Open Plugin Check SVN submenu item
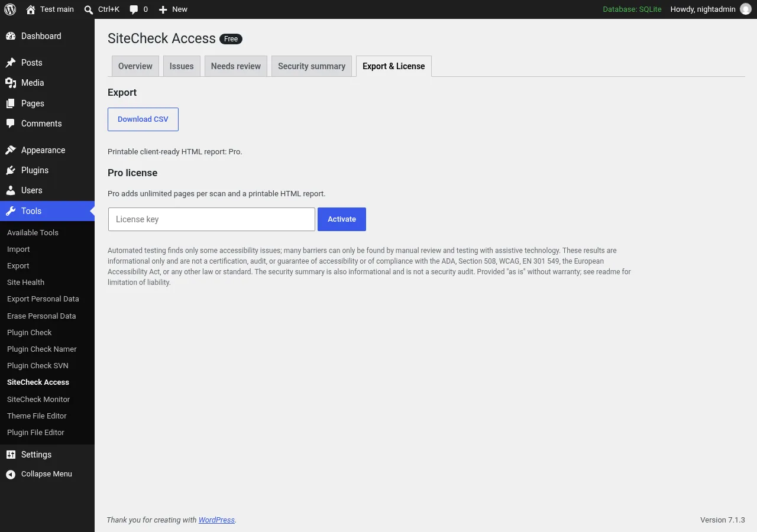Screen dimensions: 757x532 [37, 366]
